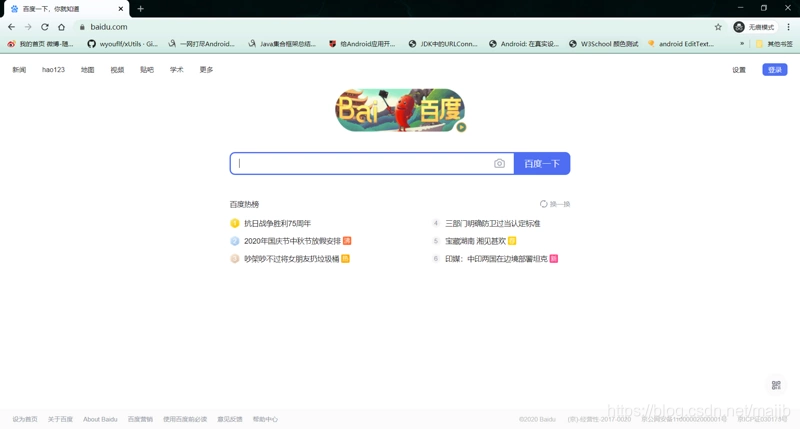Minimize the browser window

click(740, 8)
